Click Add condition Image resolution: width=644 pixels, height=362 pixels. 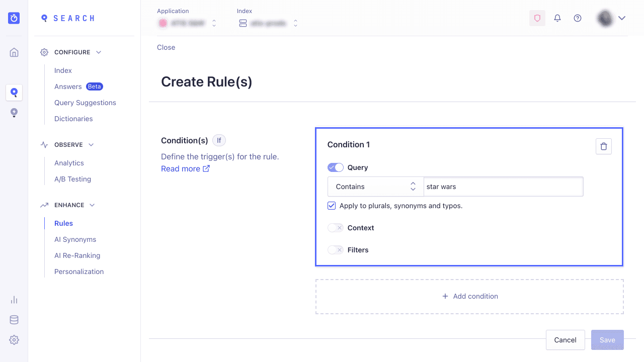(x=469, y=297)
